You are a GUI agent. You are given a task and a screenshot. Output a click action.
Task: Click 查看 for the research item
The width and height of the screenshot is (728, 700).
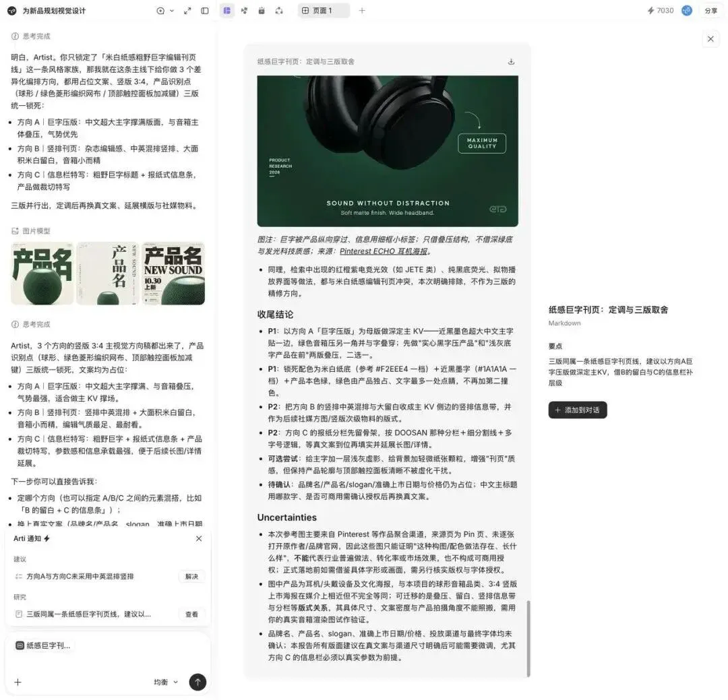(191, 614)
